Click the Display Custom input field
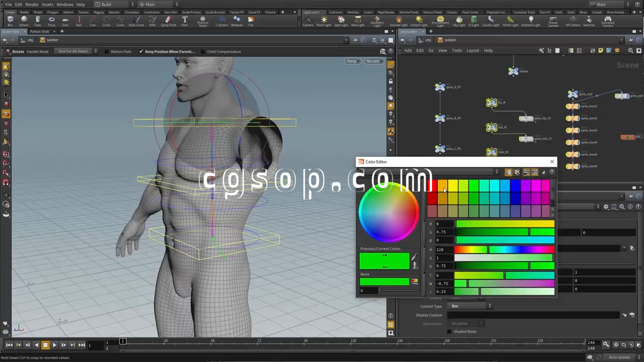 534,315
